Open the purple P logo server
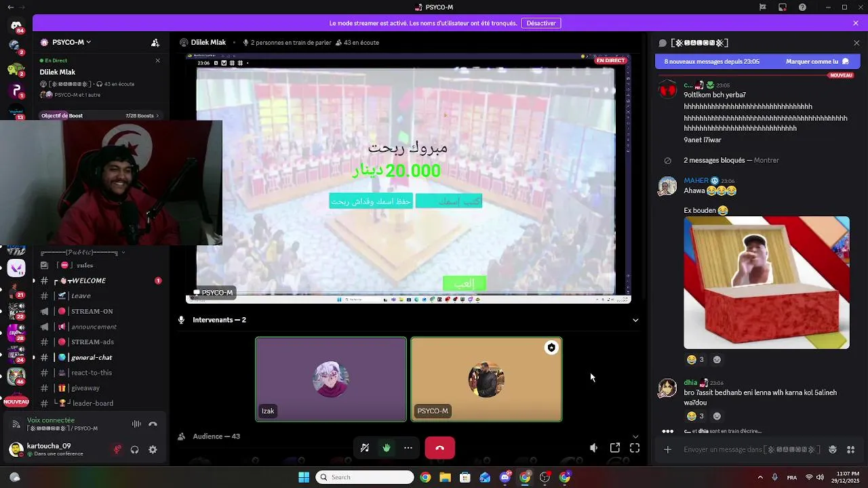868x488 pixels. click(16, 91)
